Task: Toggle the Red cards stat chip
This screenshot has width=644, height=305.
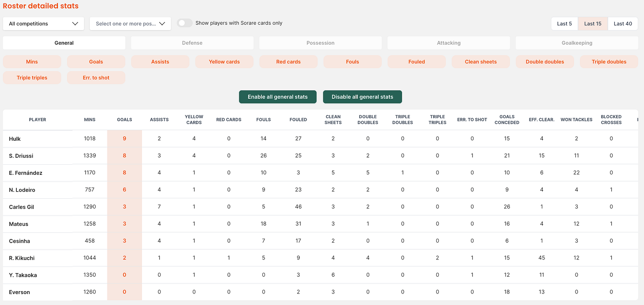Action: coord(288,62)
